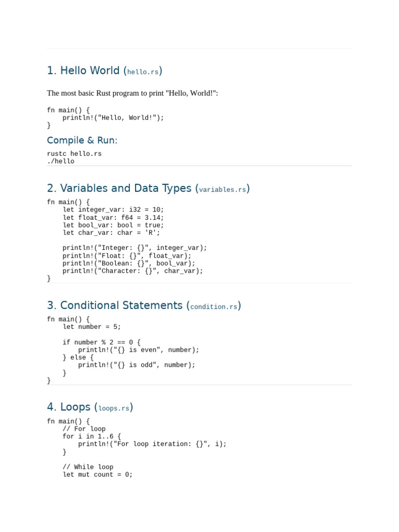
Task: Click the "let integer_var: i32 = 10;" line
Action: [113, 210]
